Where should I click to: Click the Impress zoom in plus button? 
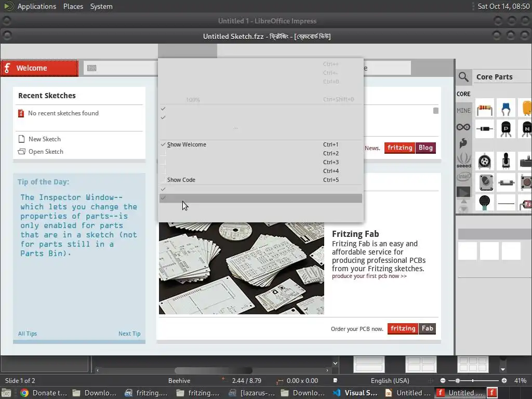click(x=504, y=381)
